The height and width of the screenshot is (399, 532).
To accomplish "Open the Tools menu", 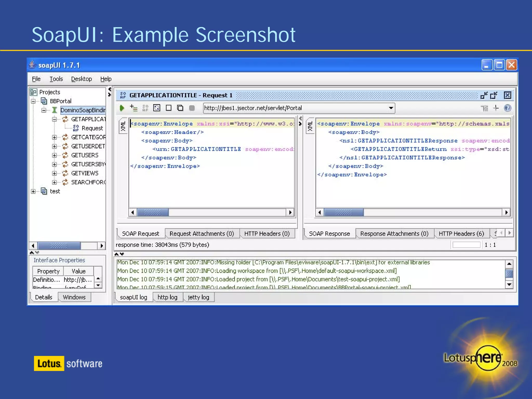I will click(56, 79).
